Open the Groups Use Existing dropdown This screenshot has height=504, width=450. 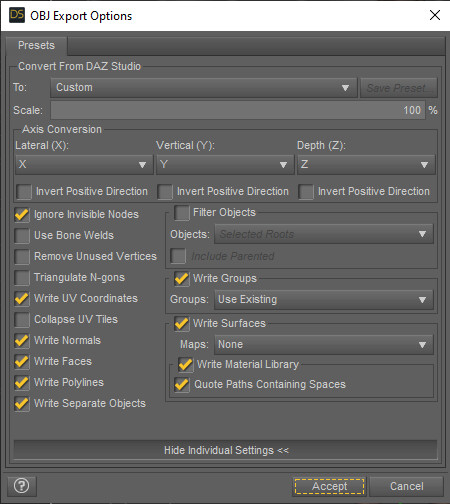[324, 299]
